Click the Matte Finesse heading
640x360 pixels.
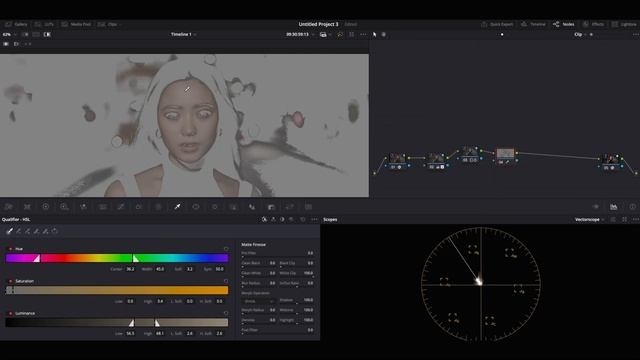coord(253,245)
